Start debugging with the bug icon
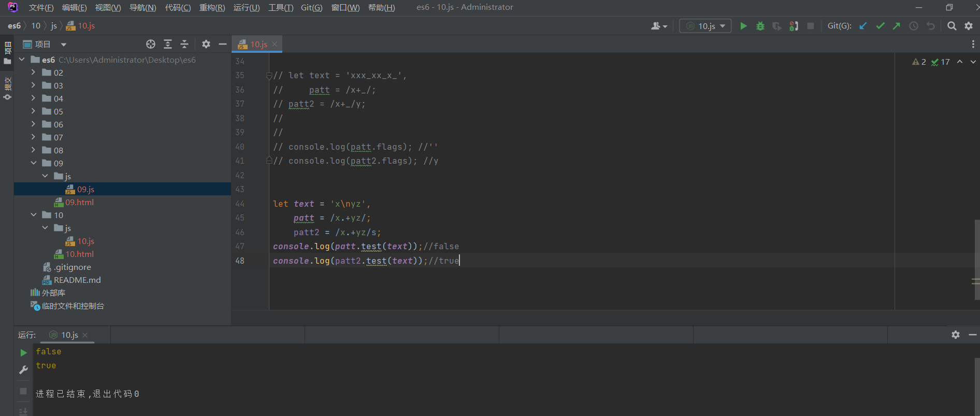This screenshot has height=416, width=980. [760, 26]
